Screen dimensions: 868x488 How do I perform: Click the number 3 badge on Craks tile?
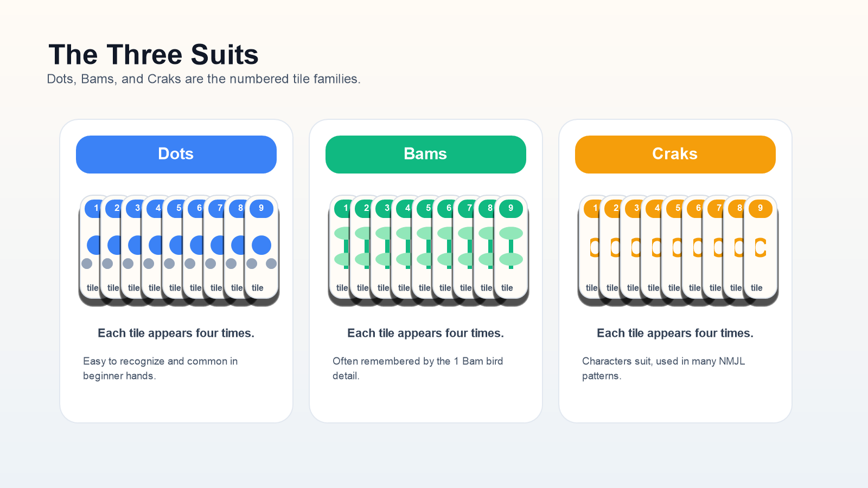pyautogui.click(x=633, y=208)
